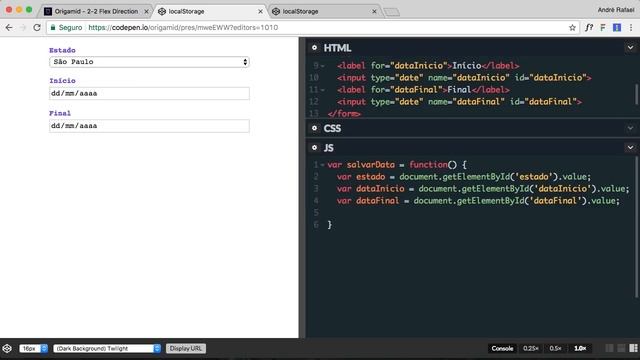
Task: Open the Estado select showing São Paulo
Action: pyautogui.click(x=149, y=62)
